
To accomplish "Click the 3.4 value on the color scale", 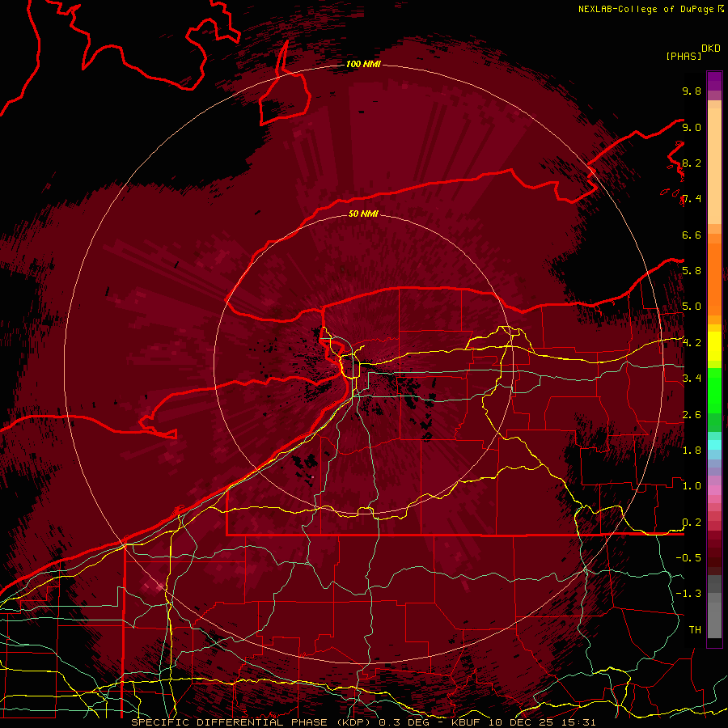I will 692,378.
